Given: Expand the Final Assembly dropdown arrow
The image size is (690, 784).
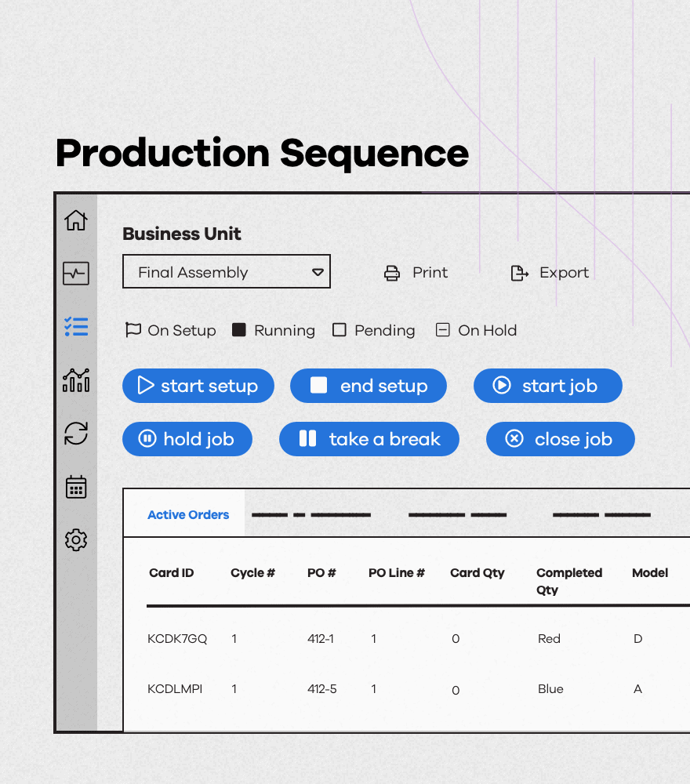Looking at the screenshot, I should pos(318,272).
